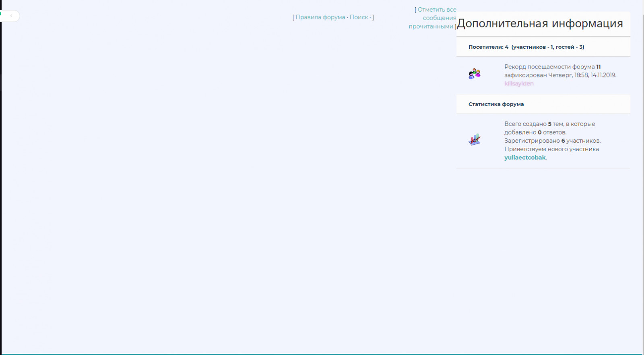This screenshot has width=644, height=355.
Task: Click the record date Четверг, 18:58, 14.11.2019
Action: 582,75
